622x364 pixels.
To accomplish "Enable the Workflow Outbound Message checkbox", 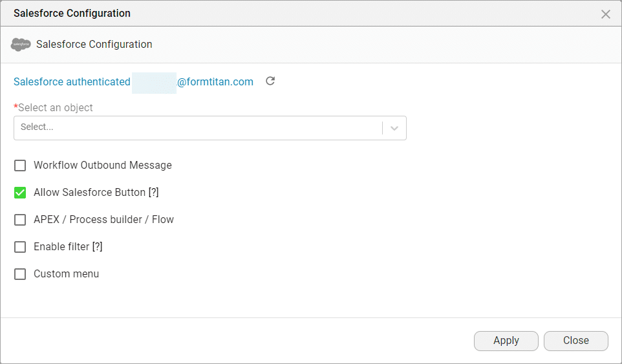I will pos(20,166).
